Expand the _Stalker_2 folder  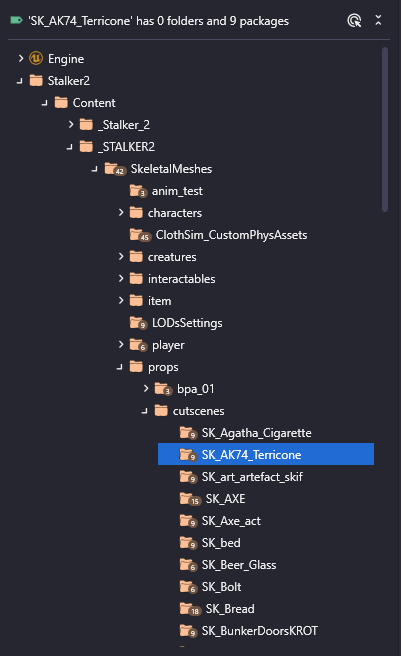tap(71, 124)
